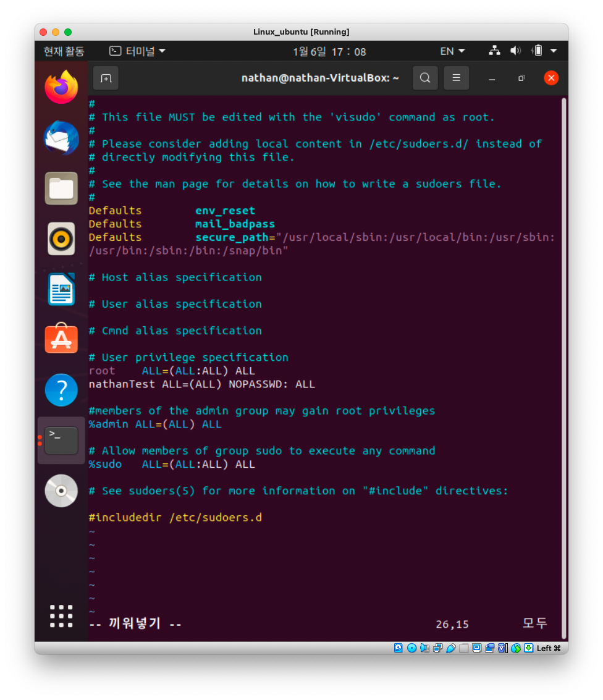Open the Files manager dock icon

61,188
